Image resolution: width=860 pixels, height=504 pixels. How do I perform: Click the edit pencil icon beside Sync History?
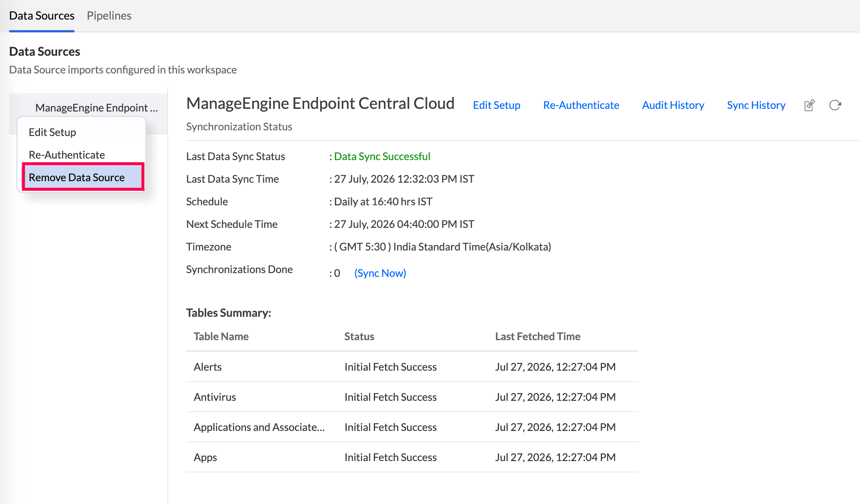810,105
